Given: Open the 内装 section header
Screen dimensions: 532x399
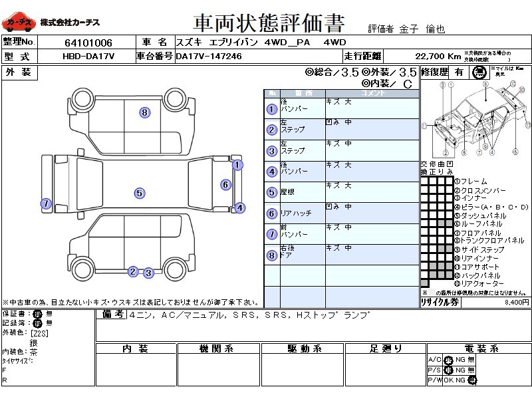Looking at the screenshot, I should [x=135, y=349].
